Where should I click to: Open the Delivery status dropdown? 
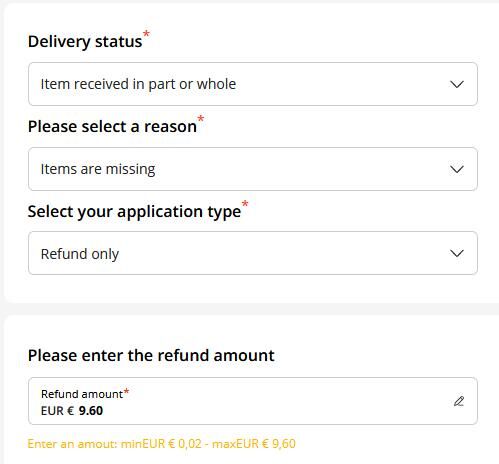[x=253, y=84]
